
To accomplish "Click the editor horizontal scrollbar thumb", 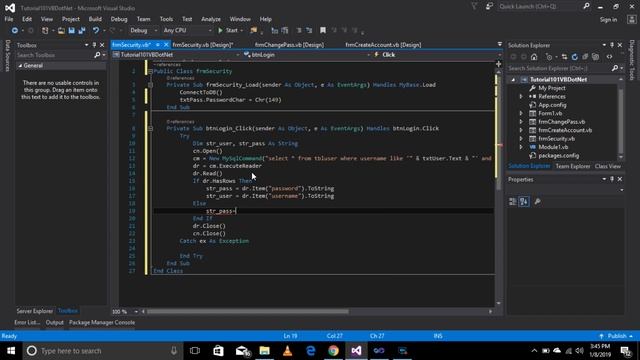I will [248, 311].
